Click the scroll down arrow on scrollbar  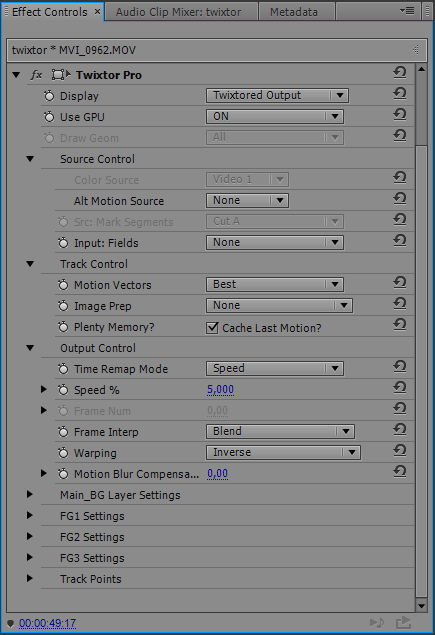(x=421, y=606)
